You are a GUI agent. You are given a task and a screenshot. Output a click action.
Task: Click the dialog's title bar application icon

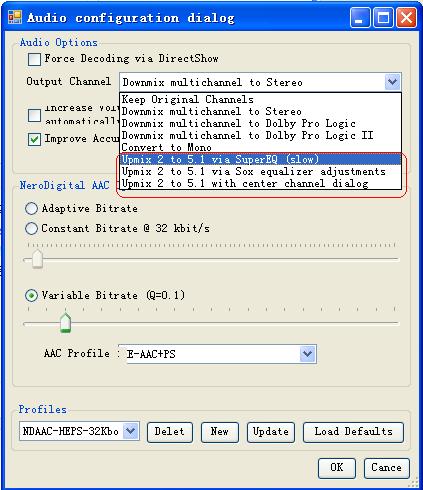[15, 17]
